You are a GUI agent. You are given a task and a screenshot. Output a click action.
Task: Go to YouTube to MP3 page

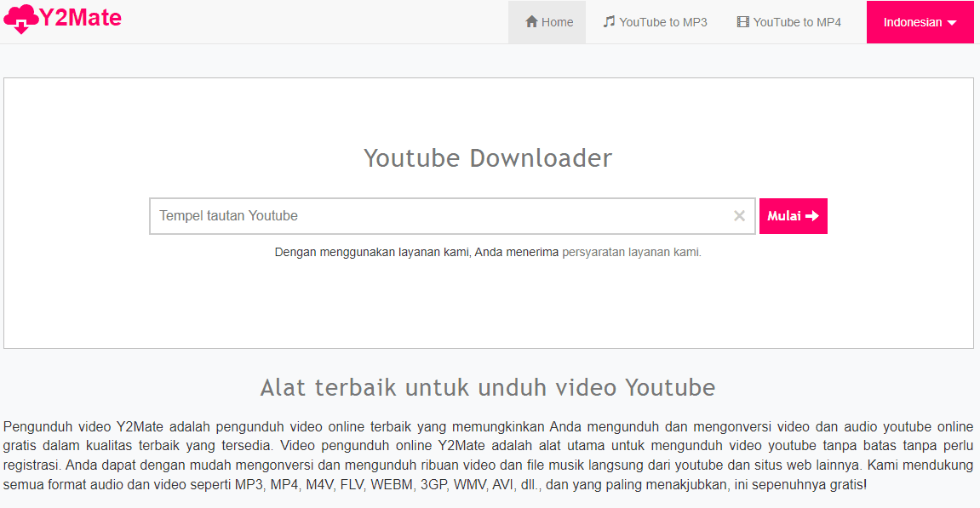click(x=655, y=22)
